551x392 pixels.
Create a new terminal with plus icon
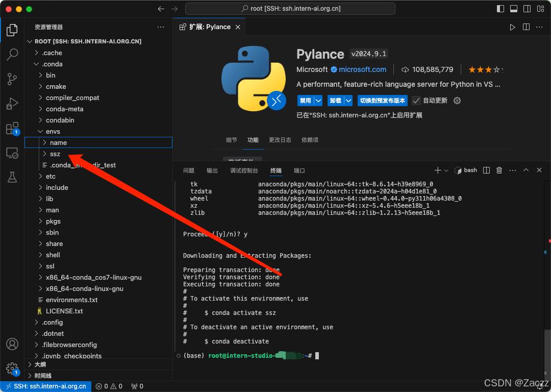(x=438, y=170)
